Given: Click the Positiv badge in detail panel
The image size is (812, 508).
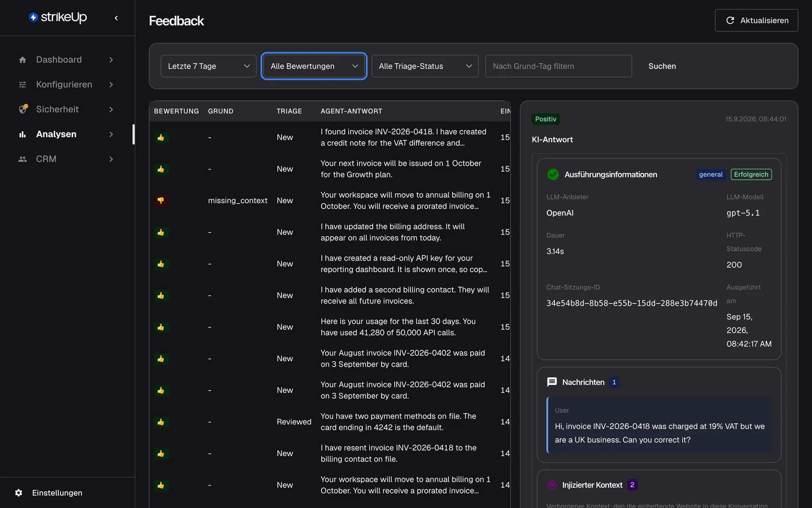Looking at the screenshot, I should 546,119.
